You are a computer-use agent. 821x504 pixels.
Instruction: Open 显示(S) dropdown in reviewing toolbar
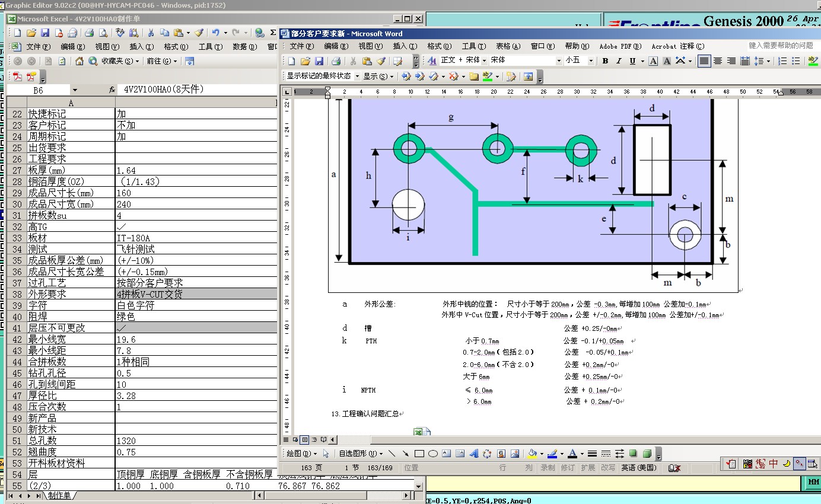[378, 76]
